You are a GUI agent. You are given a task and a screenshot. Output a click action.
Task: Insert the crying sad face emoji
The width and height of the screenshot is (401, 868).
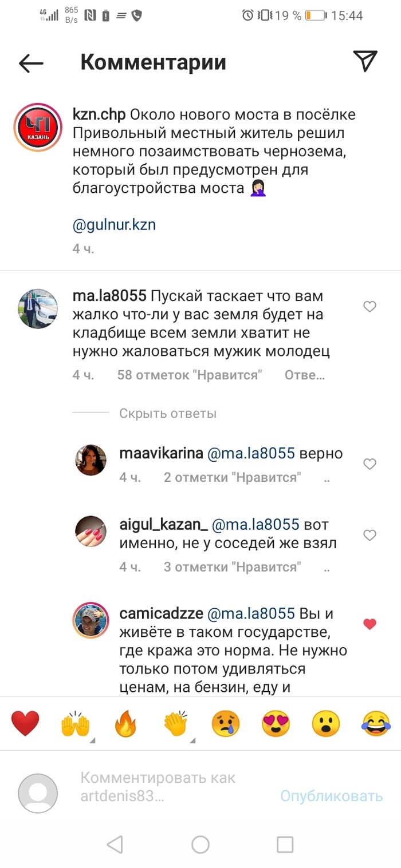pos(226,724)
